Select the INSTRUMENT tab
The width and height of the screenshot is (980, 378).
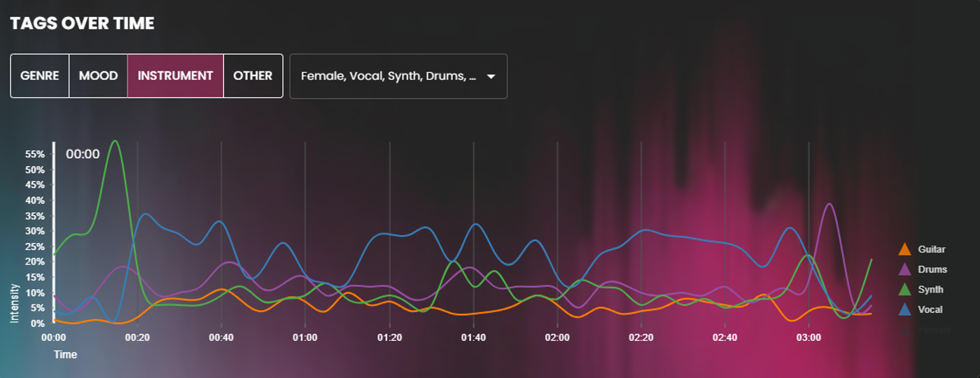point(176,76)
